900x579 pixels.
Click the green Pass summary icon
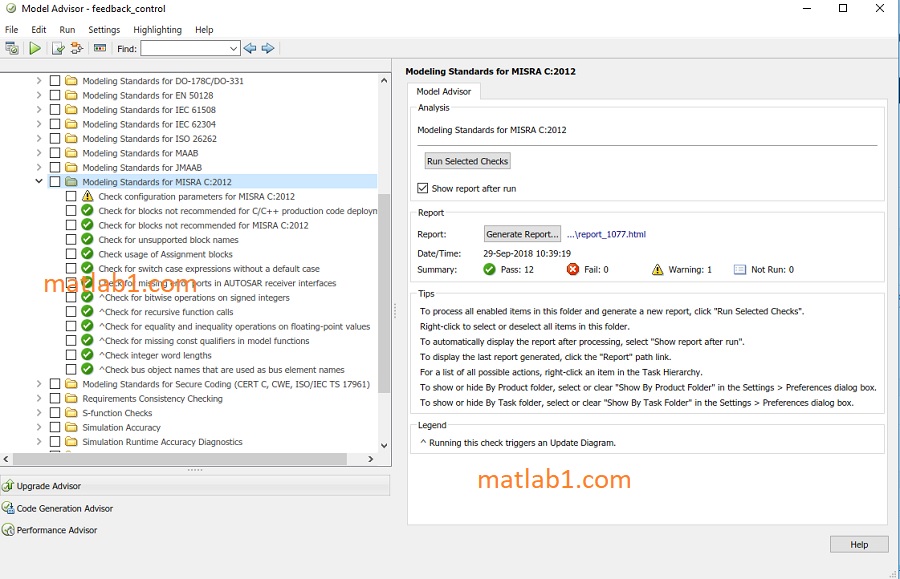pos(490,269)
